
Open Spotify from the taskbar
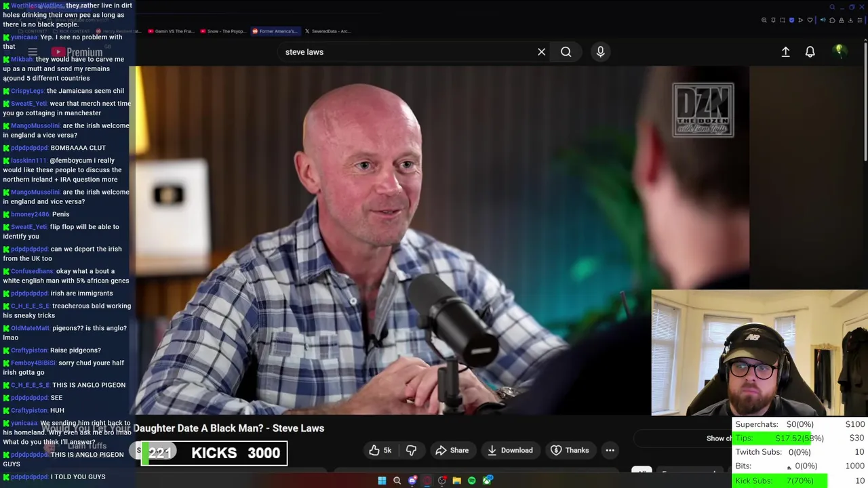pos(472,481)
